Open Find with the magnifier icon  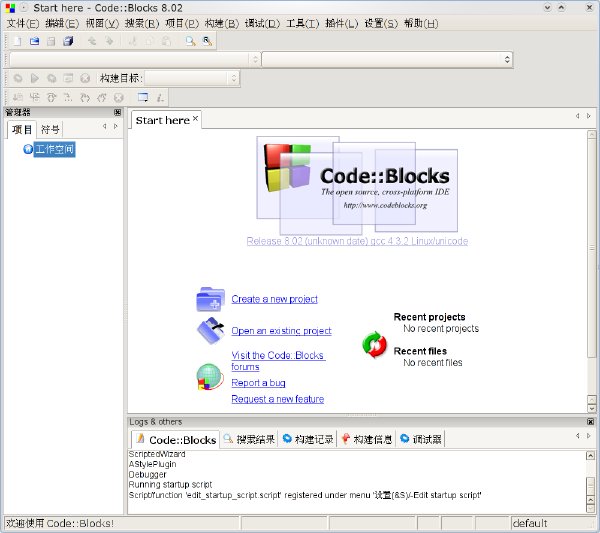(190, 41)
